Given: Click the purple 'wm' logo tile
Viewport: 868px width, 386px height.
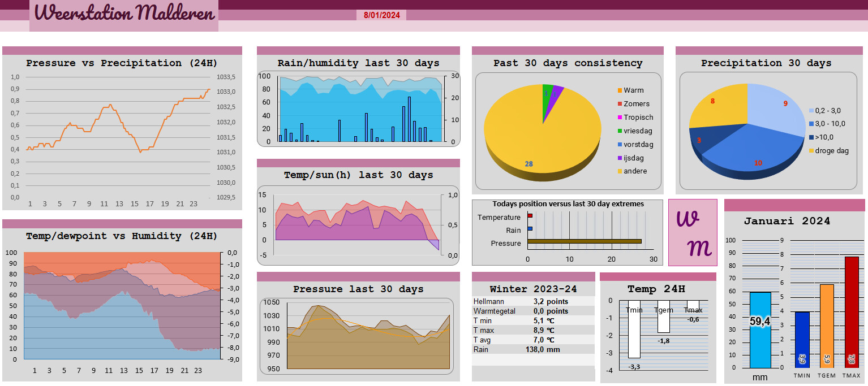Looking at the screenshot, I should pyautogui.click(x=693, y=232).
